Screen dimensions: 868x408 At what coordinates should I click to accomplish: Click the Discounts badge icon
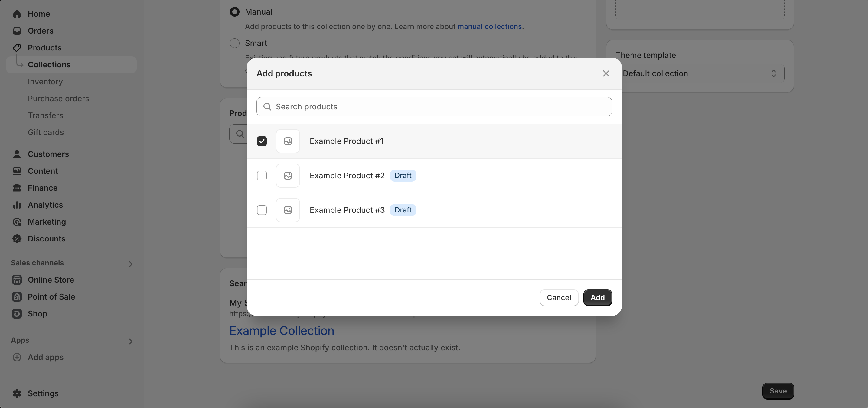click(x=17, y=239)
